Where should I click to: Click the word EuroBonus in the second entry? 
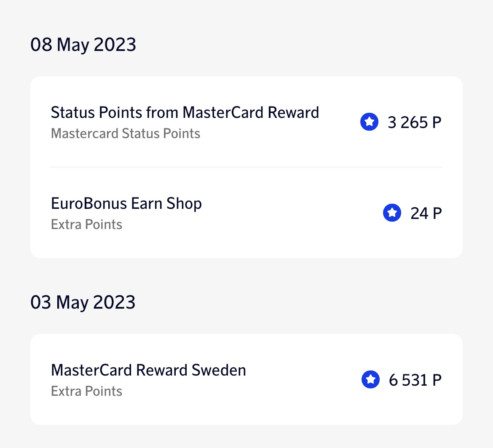[89, 204]
